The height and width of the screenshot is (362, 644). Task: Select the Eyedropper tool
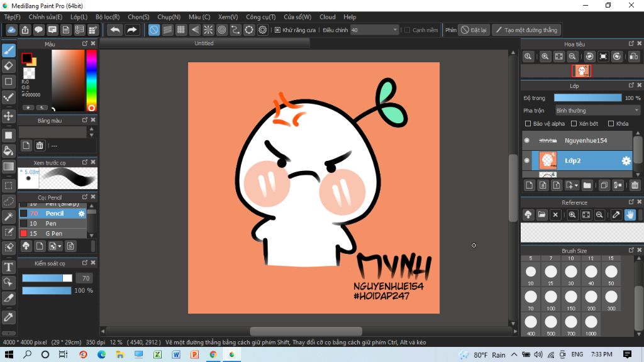pos(9,317)
